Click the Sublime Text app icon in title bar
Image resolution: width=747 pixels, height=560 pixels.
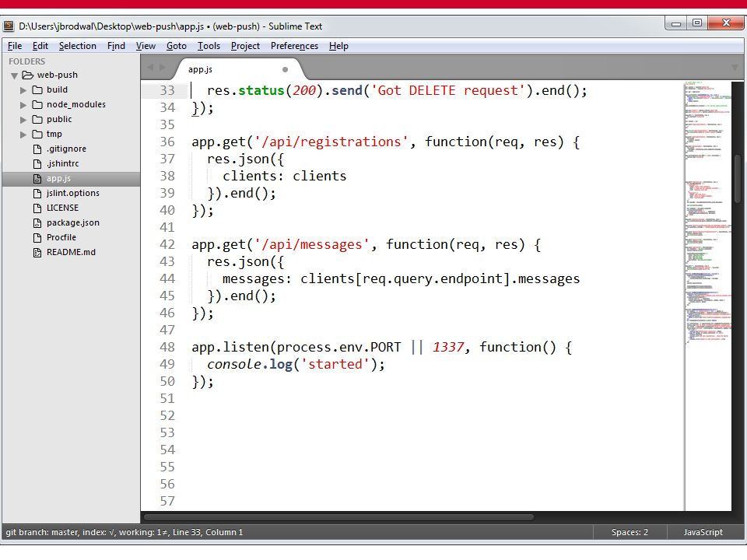(9, 26)
